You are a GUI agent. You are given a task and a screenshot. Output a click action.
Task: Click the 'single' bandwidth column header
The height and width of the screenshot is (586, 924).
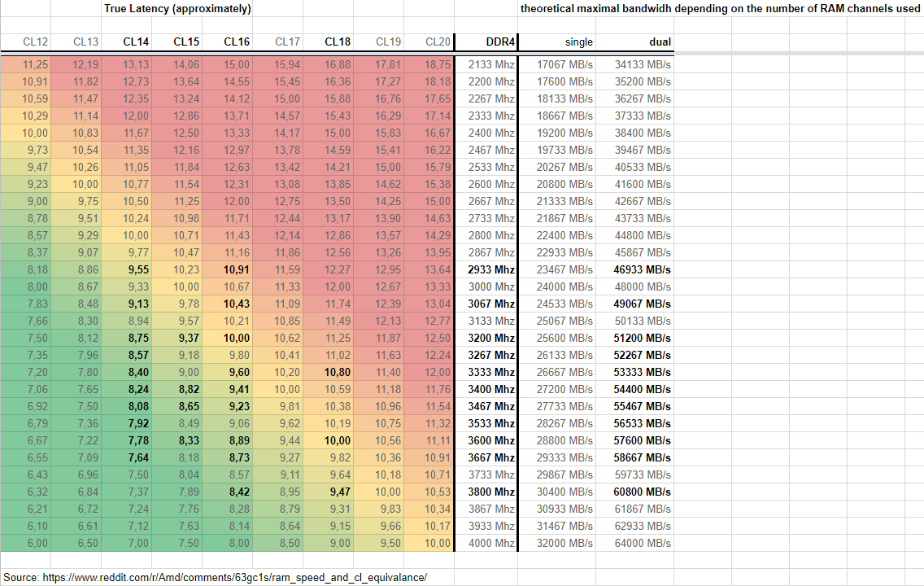pos(557,42)
